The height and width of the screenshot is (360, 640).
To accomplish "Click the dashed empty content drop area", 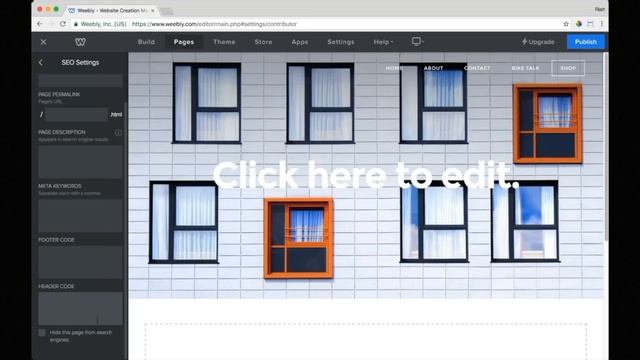I will pos(366,341).
